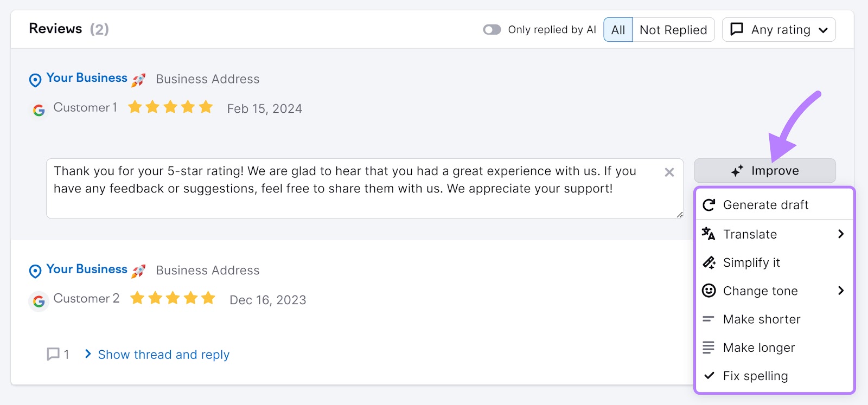Click the sparkle icon on the Improve button
This screenshot has height=405, width=868.
(x=736, y=171)
